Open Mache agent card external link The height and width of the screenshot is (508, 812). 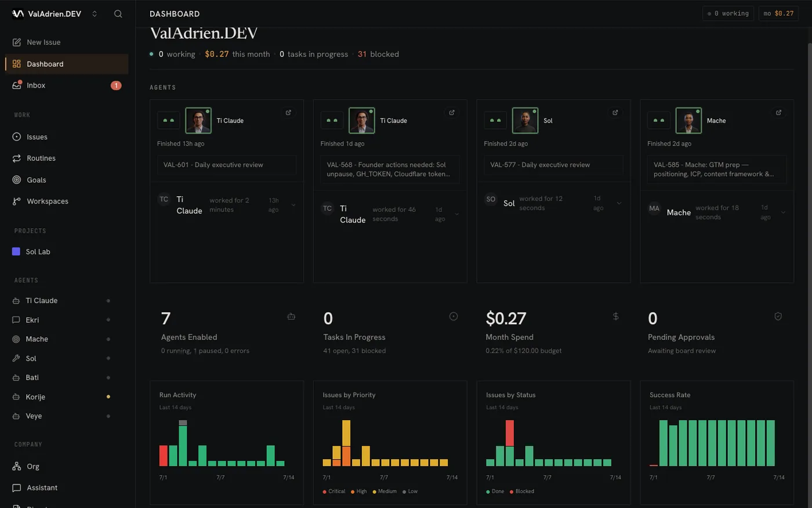(x=779, y=113)
